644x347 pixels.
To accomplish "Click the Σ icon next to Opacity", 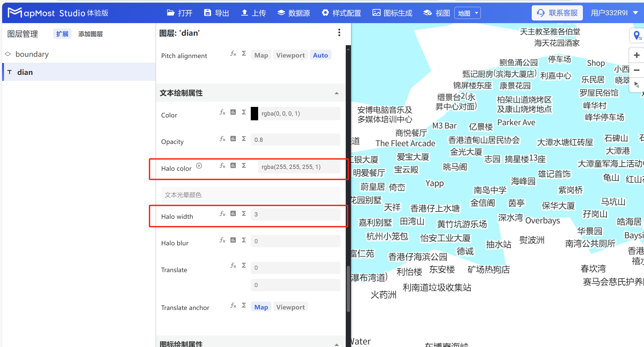I will pos(244,138).
